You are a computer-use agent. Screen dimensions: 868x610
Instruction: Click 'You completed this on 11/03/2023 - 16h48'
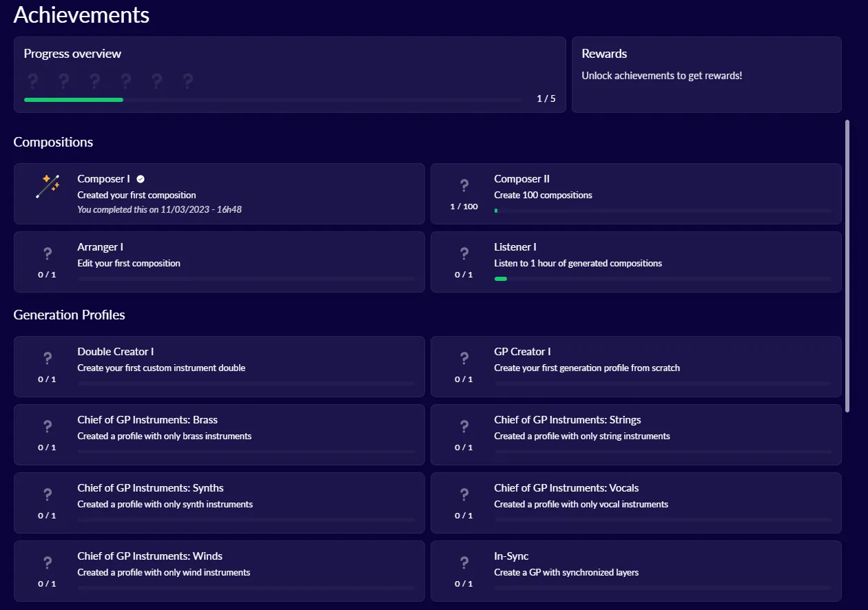point(159,209)
